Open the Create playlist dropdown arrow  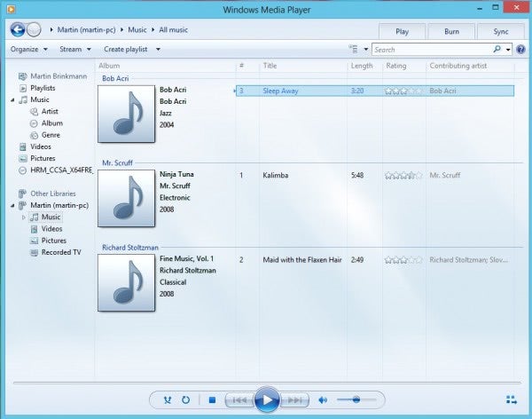(x=158, y=50)
